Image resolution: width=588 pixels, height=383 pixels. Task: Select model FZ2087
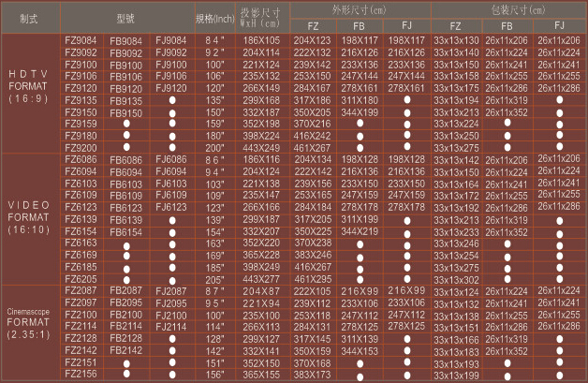pyautogui.click(x=81, y=290)
